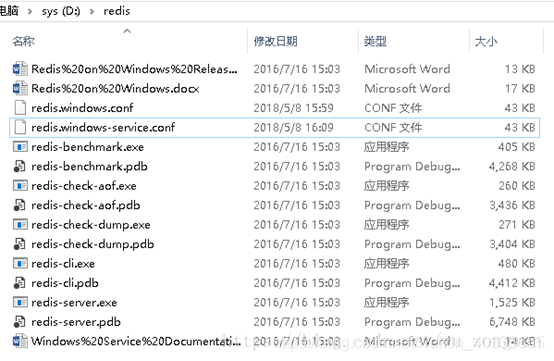Click size 13 KB of Redis%20on%20Windows%20Releas...

[x=520, y=69]
